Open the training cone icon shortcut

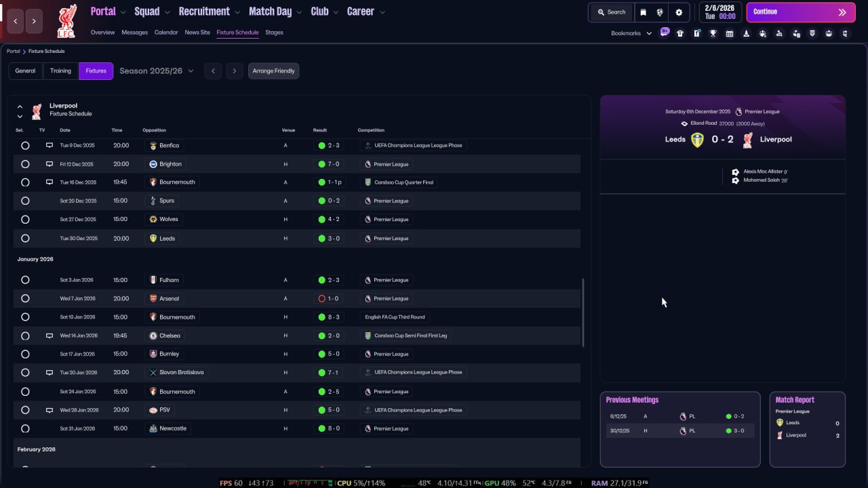[x=747, y=33]
